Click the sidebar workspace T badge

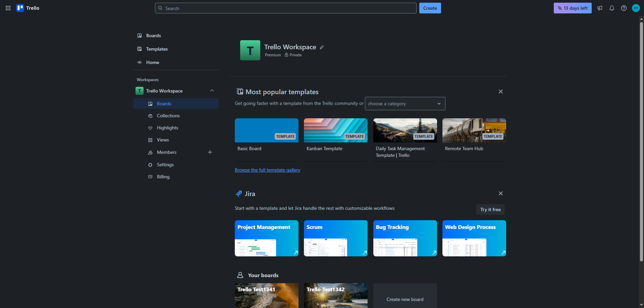coord(140,91)
